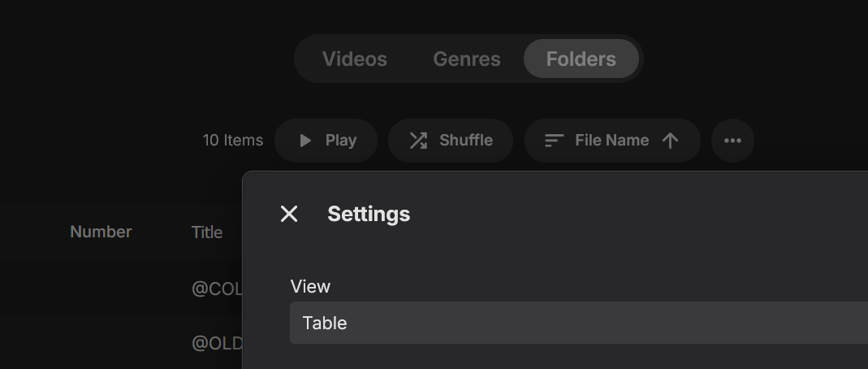Toggle the ascending sort arrow

click(670, 141)
